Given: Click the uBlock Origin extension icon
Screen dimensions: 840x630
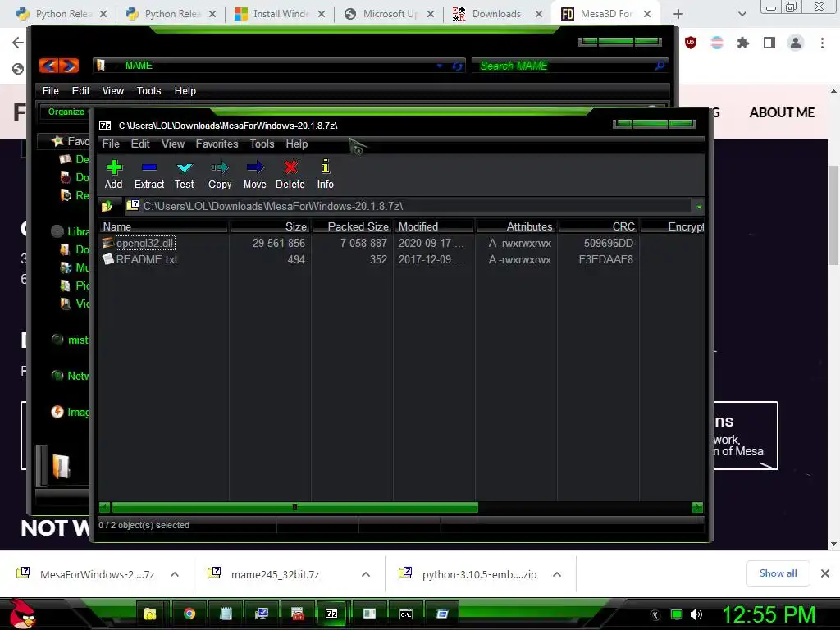Looking at the screenshot, I should click(691, 43).
